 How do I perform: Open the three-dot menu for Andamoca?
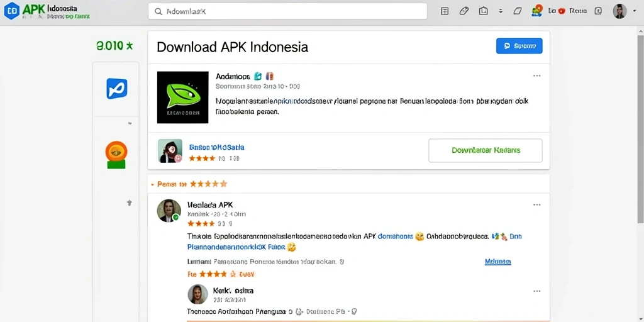tap(537, 75)
